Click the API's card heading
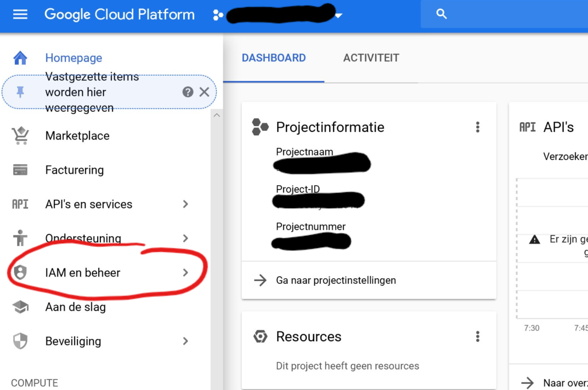Screen dimensions: 588x390 (x=558, y=127)
